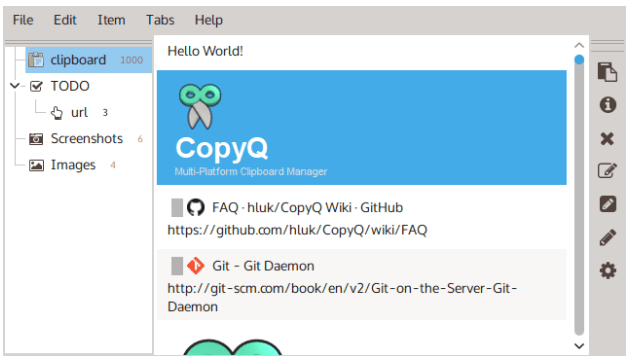Screen dimensions: 635x362
Task: Click the scrollbar up arrow
Action: 579,45
